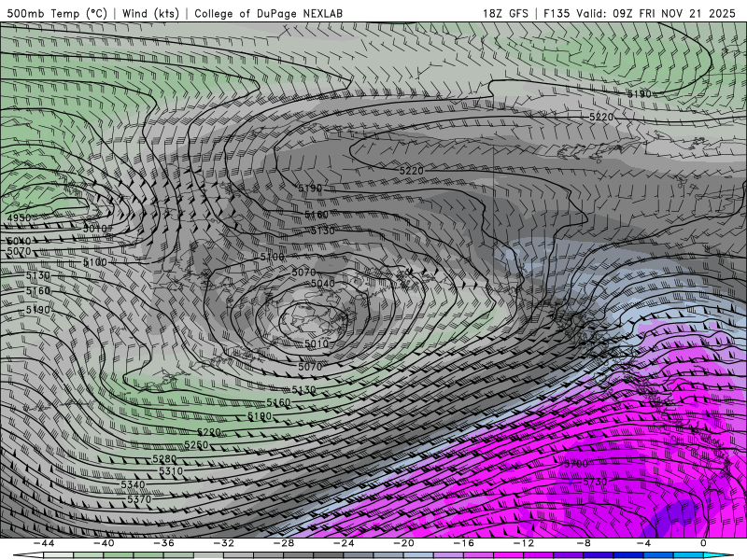Image resolution: width=747 pixels, height=560 pixels.
Task: Click the -28 value on the temperature scale
Action: (284, 543)
